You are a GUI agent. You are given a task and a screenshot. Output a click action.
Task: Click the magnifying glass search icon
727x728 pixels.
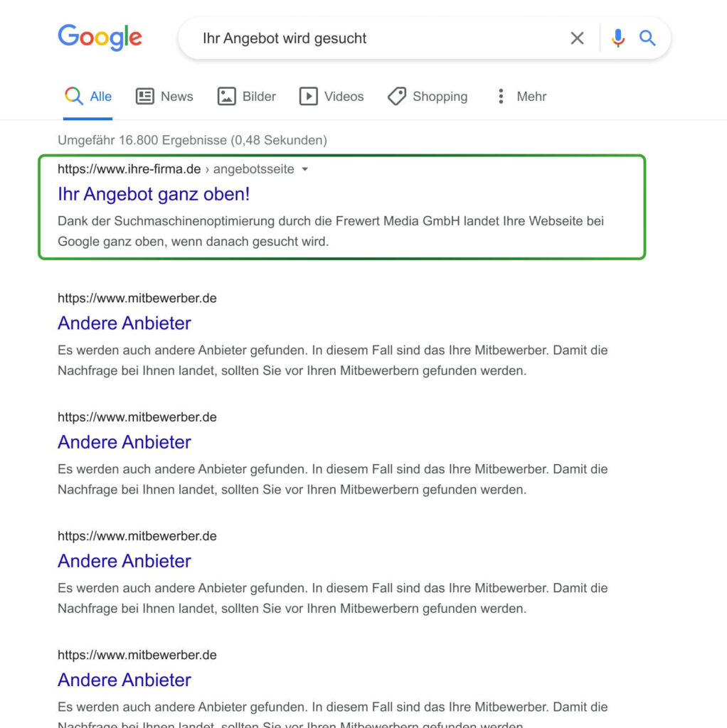click(647, 38)
